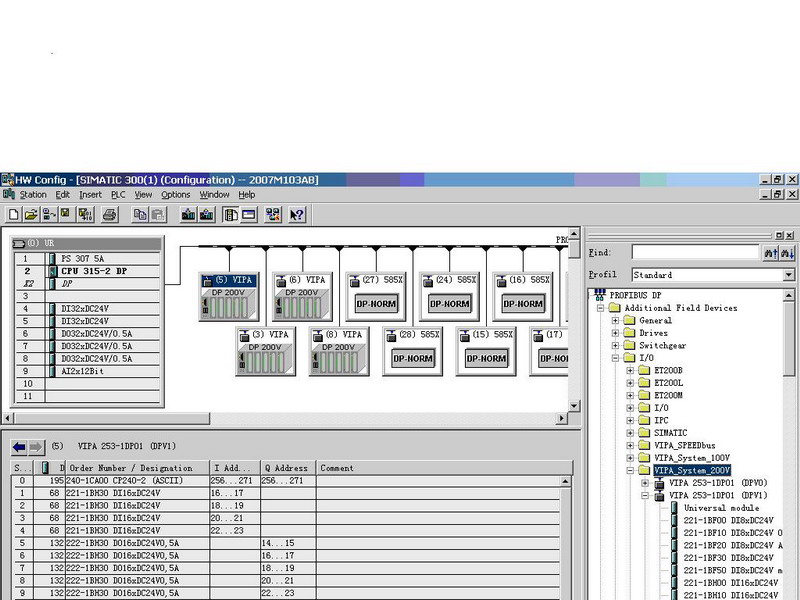
Task: Open the Profil Standard dropdown
Action: (789, 275)
